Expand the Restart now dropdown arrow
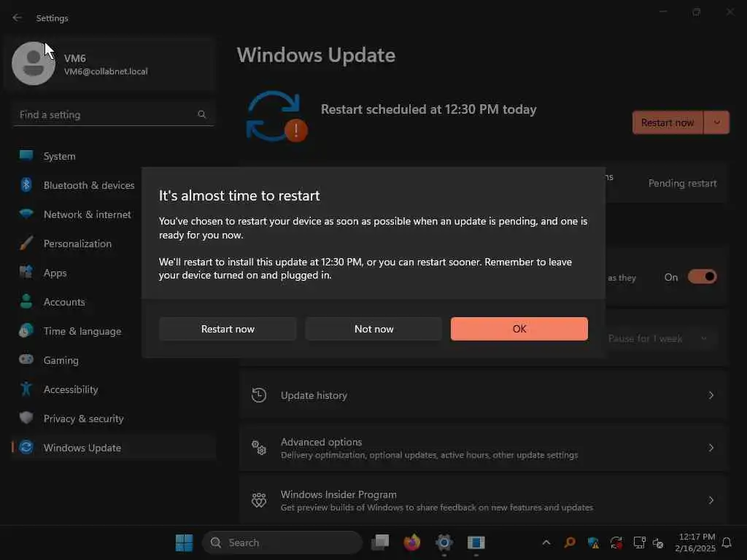 click(x=716, y=122)
